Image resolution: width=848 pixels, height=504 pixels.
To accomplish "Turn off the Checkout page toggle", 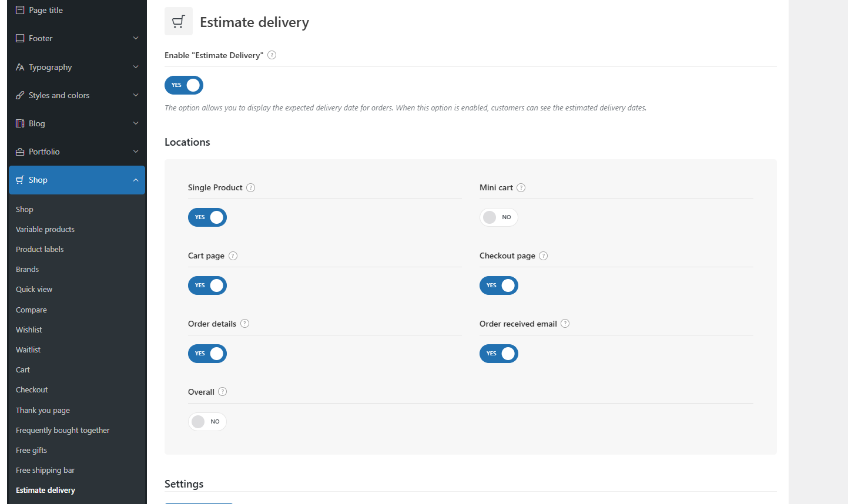I will coord(499,285).
